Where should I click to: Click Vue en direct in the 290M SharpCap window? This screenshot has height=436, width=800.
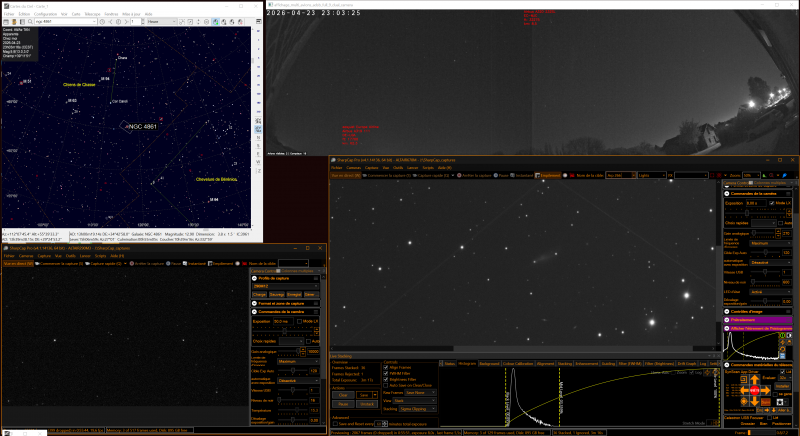click(x=18, y=264)
